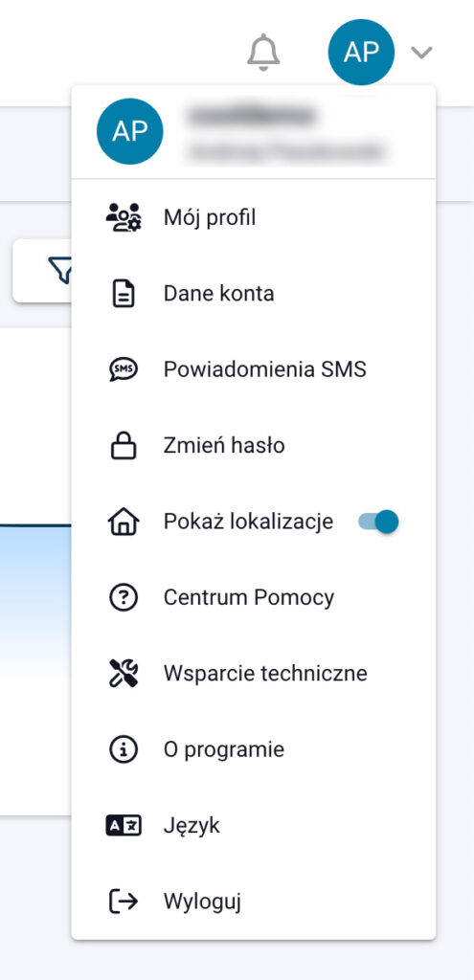This screenshot has width=474, height=980.
Task: Click the people-gear icon beside Mój profil
Action: coord(124,217)
